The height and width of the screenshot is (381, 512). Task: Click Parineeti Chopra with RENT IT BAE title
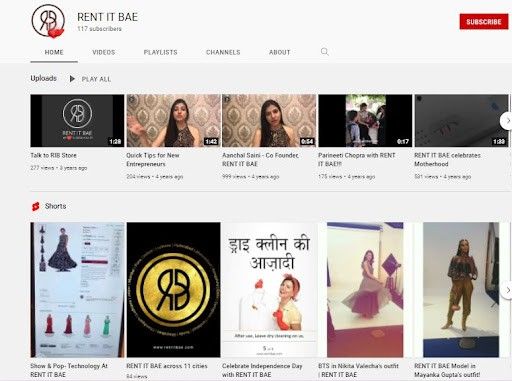tap(357, 160)
